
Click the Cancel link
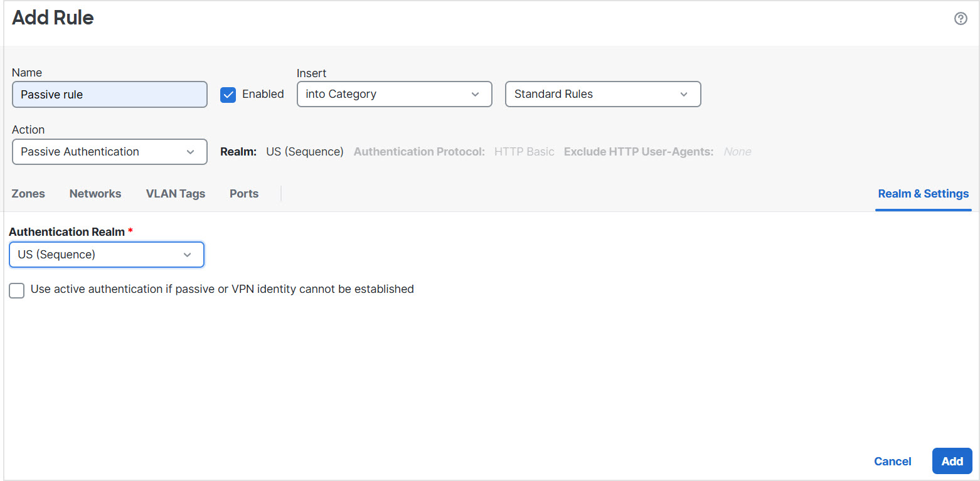[x=892, y=462]
